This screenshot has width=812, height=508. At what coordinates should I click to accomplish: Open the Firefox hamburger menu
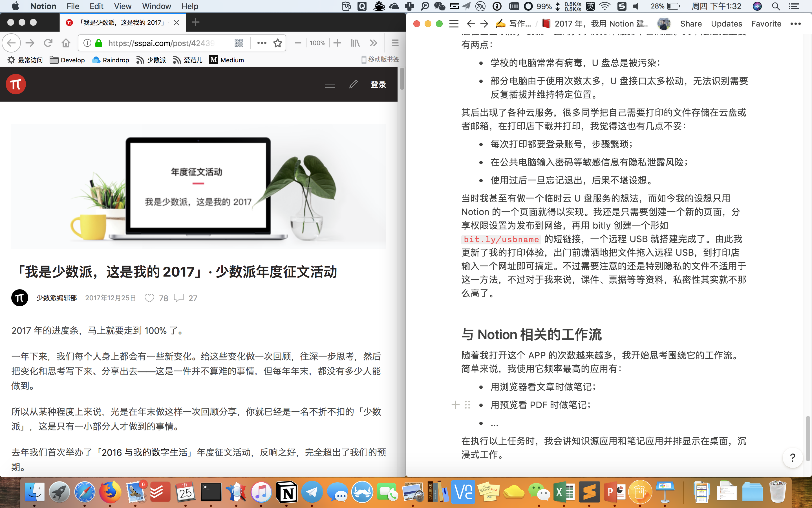pyautogui.click(x=395, y=43)
